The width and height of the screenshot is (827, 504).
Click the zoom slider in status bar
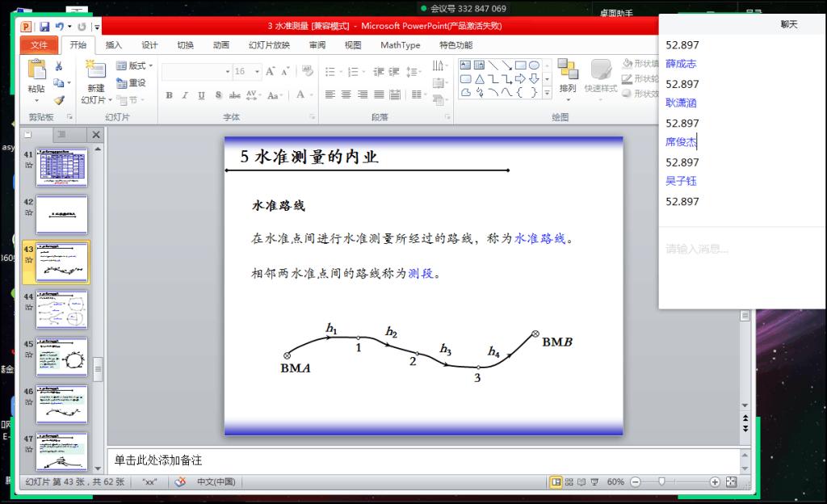point(661,482)
